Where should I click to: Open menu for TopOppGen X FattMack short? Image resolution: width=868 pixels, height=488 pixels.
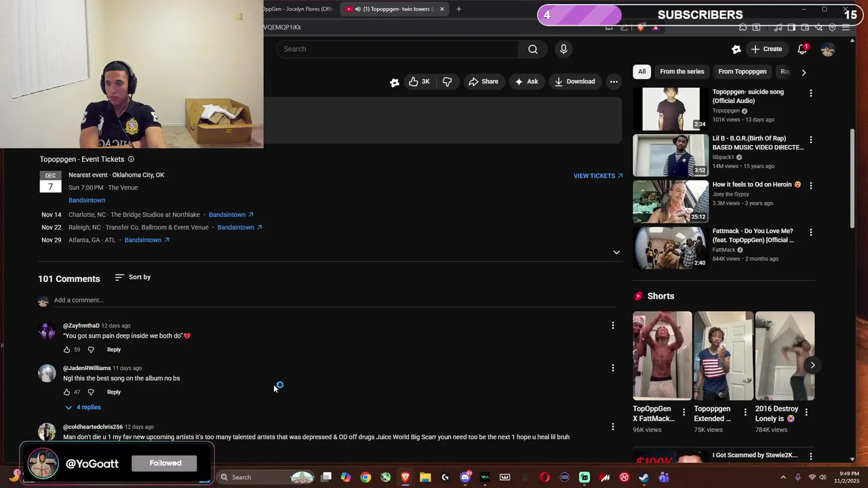pos(684,412)
